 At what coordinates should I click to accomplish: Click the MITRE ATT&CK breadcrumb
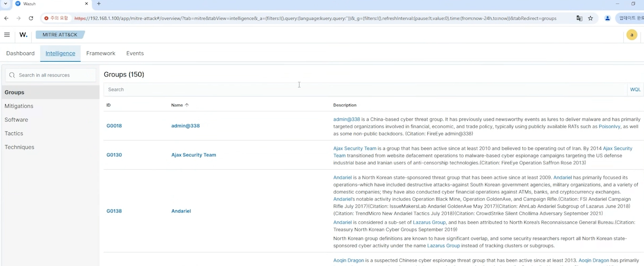point(60,35)
